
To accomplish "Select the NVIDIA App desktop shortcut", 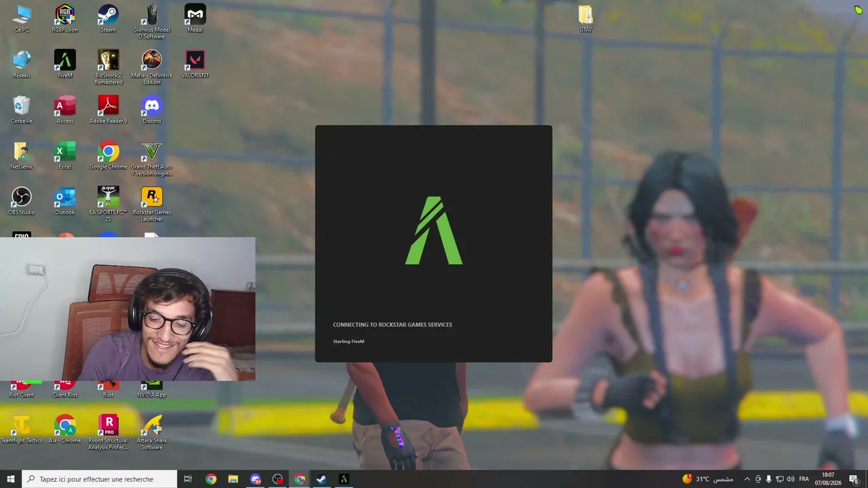I will (152, 390).
